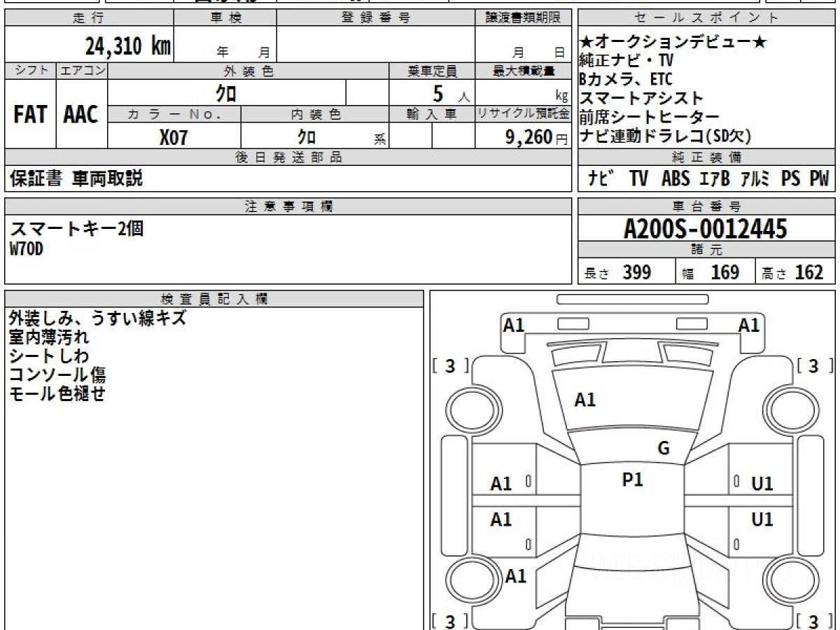Screen dimensions: 840x630
Task: Select the 走行 header cell
Action: pos(89,18)
